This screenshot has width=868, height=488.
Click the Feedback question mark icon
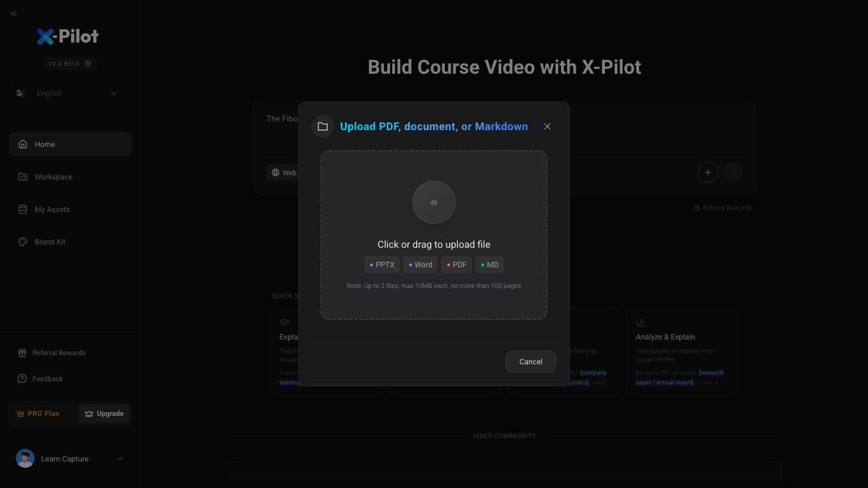22,379
